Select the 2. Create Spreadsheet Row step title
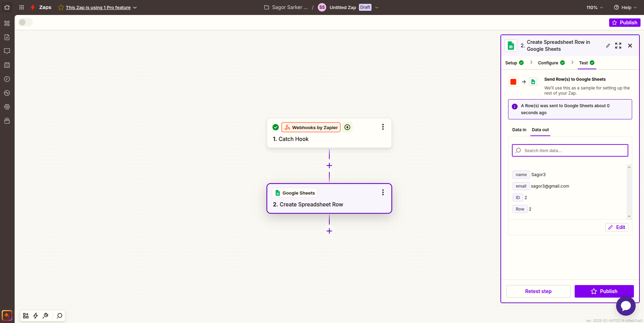 click(x=308, y=204)
